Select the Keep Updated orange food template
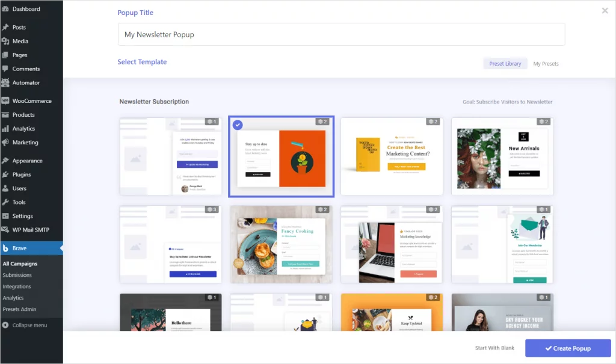This screenshot has width=616, height=364. pyautogui.click(x=392, y=312)
